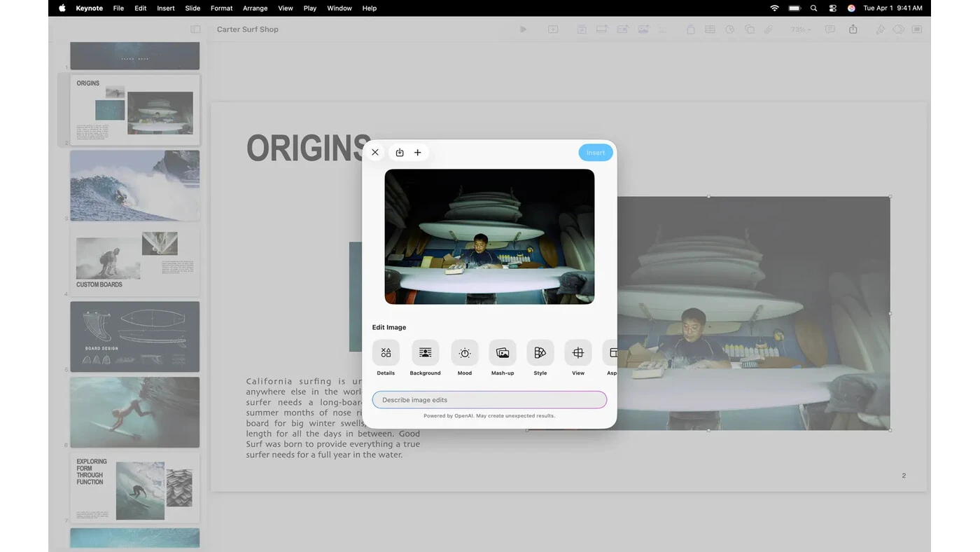Viewport: 980px width, 552px height.
Task: Click the Comment toolbar icon
Action: point(830,29)
